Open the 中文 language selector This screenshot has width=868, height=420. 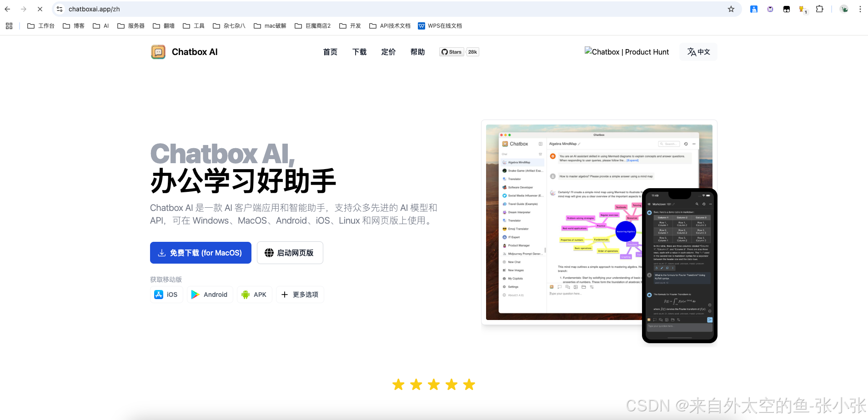698,52
